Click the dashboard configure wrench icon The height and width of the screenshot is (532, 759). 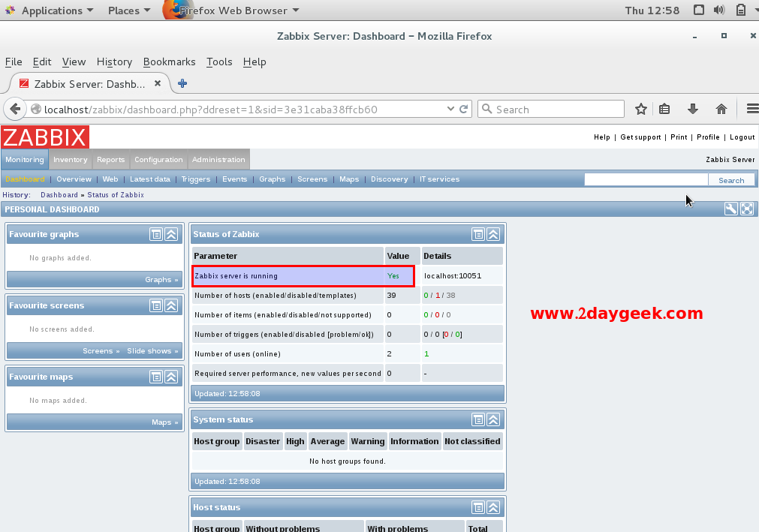[x=731, y=209]
